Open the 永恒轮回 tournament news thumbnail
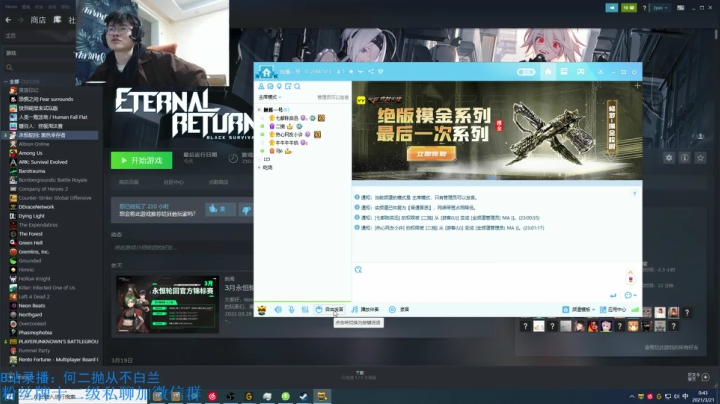The height and width of the screenshot is (404, 720). (x=167, y=304)
